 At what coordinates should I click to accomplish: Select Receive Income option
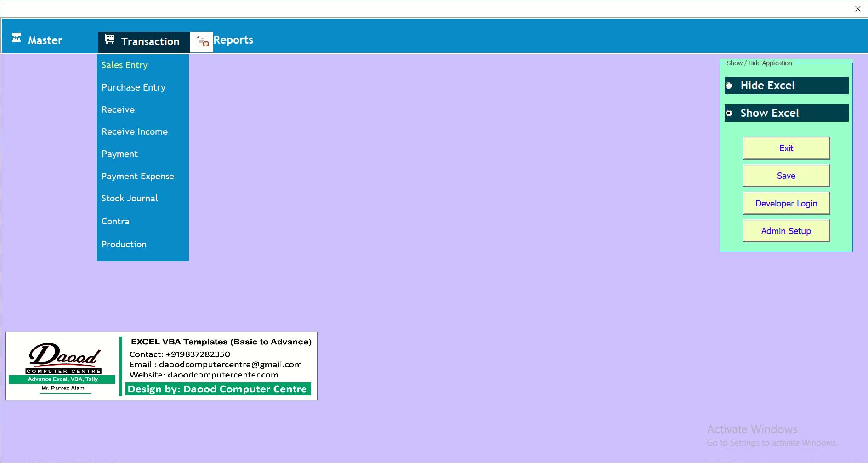(135, 132)
